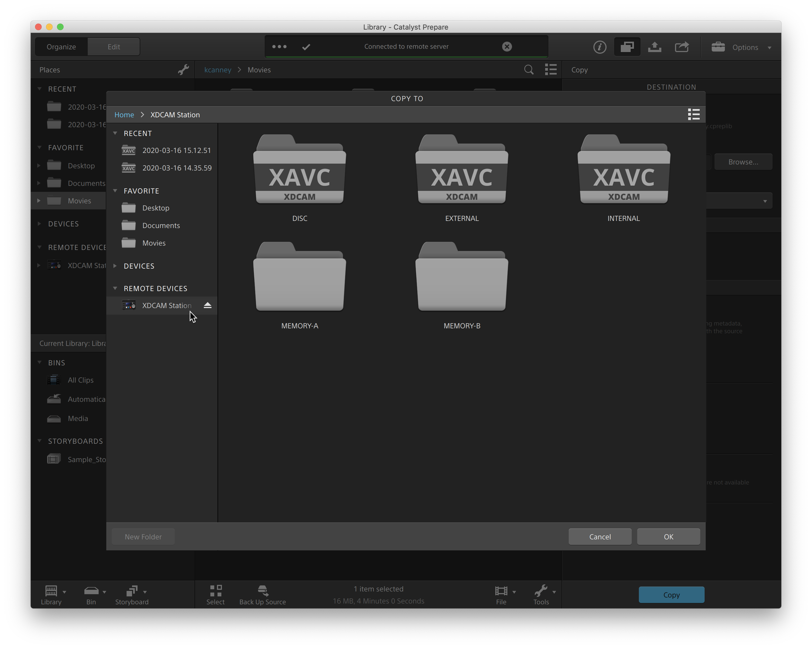Click the export upload icon
The image size is (812, 649).
[x=654, y=47]
